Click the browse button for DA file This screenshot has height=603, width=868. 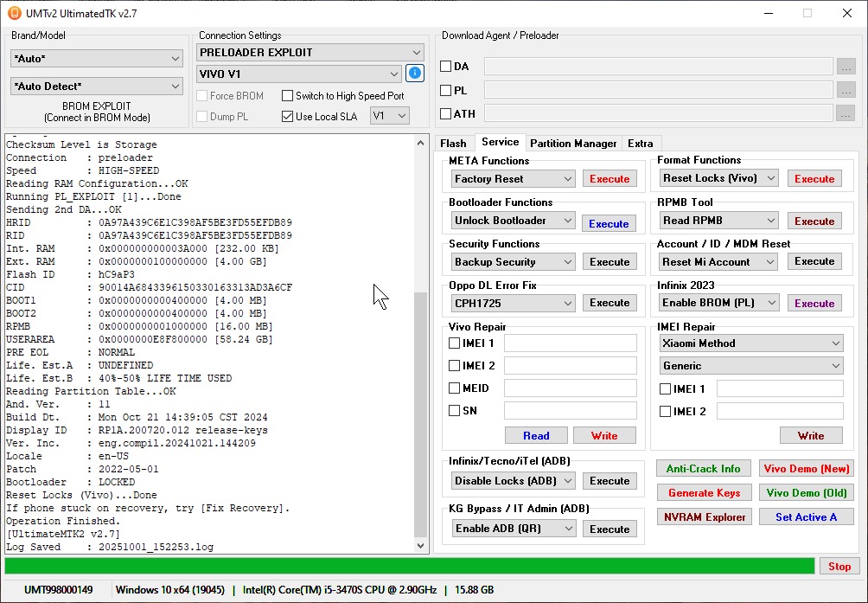tap(846, 67)
